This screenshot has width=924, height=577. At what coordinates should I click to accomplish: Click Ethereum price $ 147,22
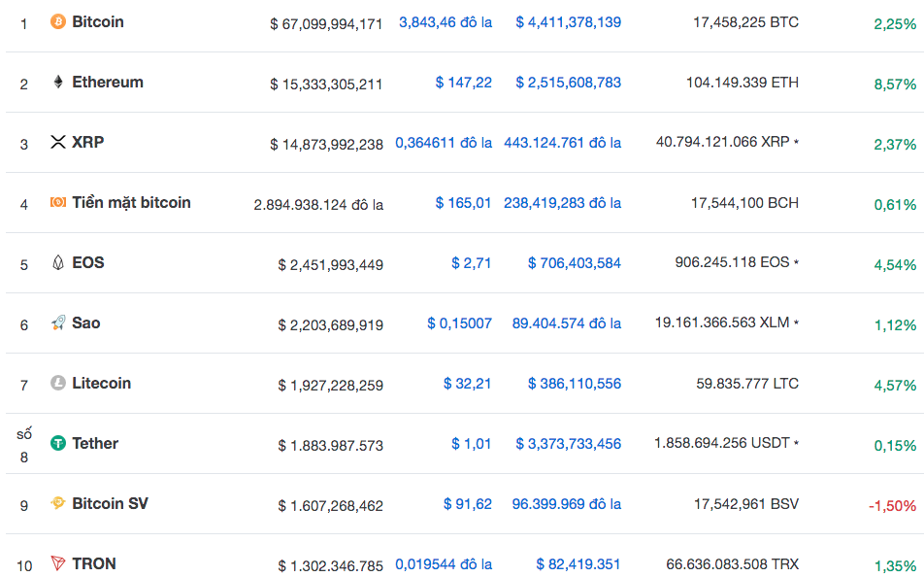464,83
